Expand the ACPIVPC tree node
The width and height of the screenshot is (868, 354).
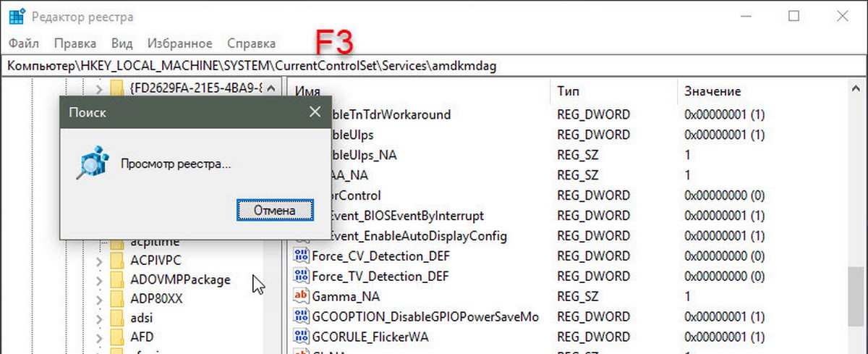coord(99,261)
